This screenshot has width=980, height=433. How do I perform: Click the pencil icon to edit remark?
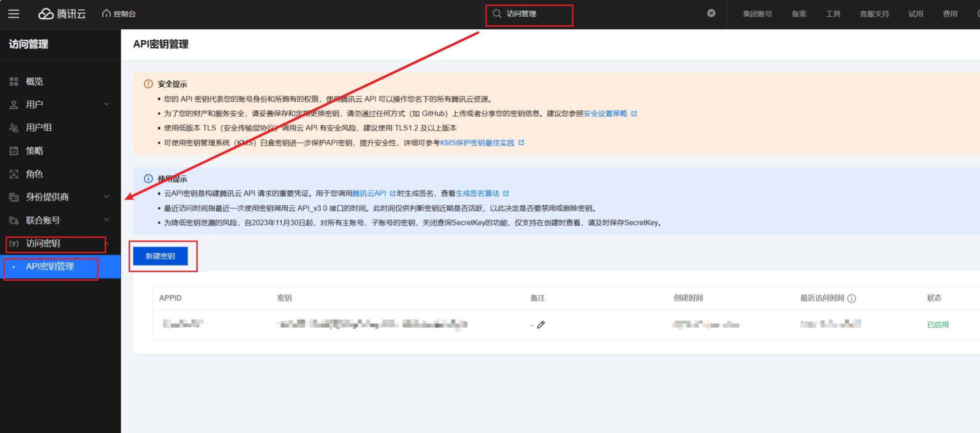pyautogui.click(x=541, y=324)
